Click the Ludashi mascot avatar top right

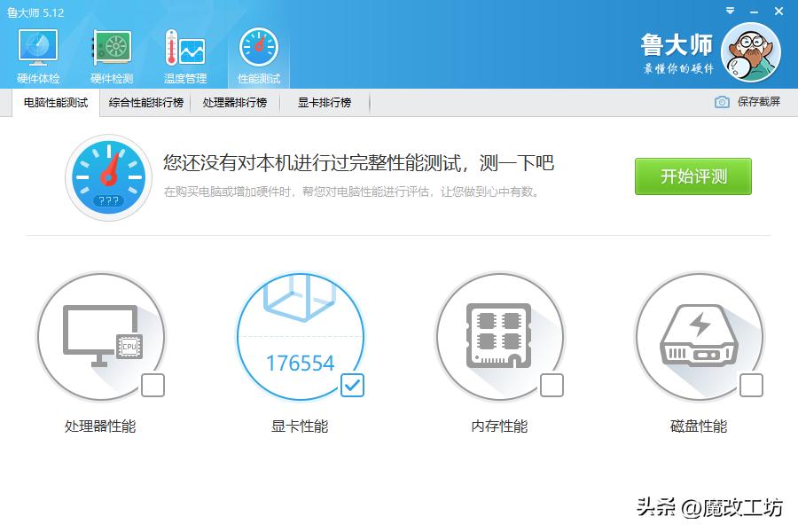pos(750,53)
